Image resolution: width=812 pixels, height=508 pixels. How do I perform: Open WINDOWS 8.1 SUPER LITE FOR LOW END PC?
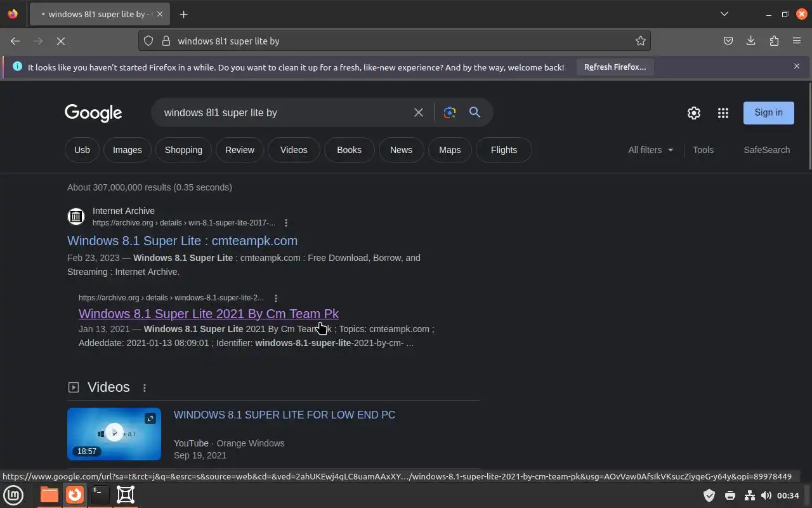284,415
